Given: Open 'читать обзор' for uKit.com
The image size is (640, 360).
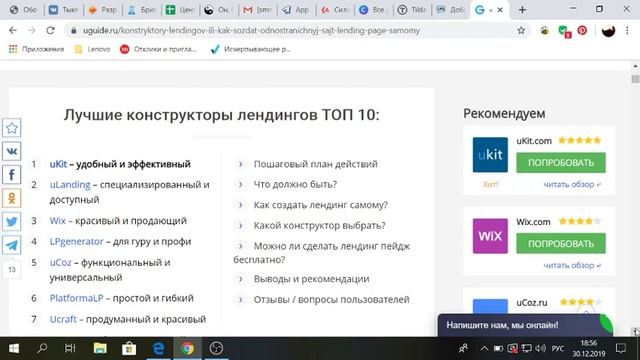Looking at the screenshot, I should (572, 184).
